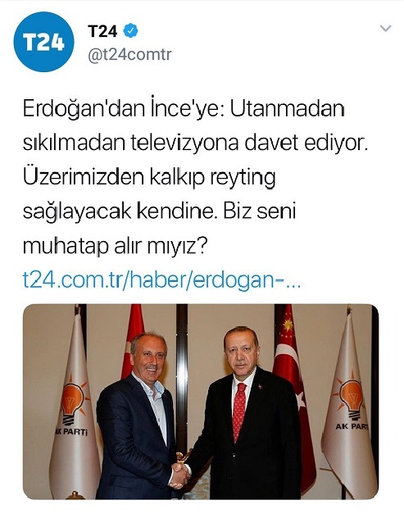
Task: Expand the tweet options chevron
Action: [386, 28]
